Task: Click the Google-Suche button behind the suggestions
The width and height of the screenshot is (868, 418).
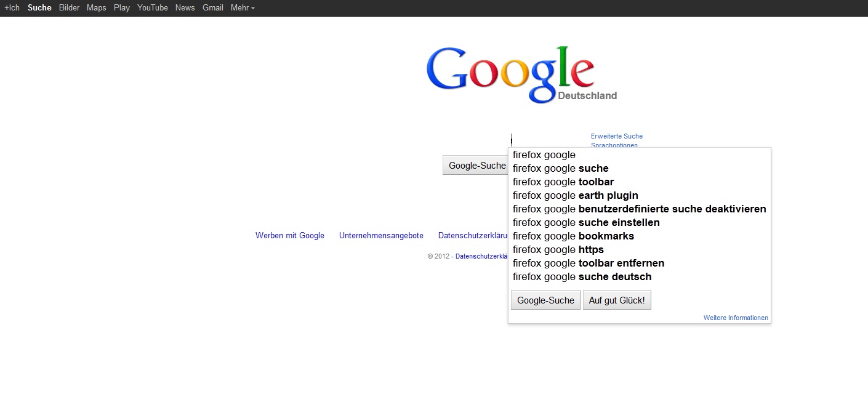Action: [475, 166]
